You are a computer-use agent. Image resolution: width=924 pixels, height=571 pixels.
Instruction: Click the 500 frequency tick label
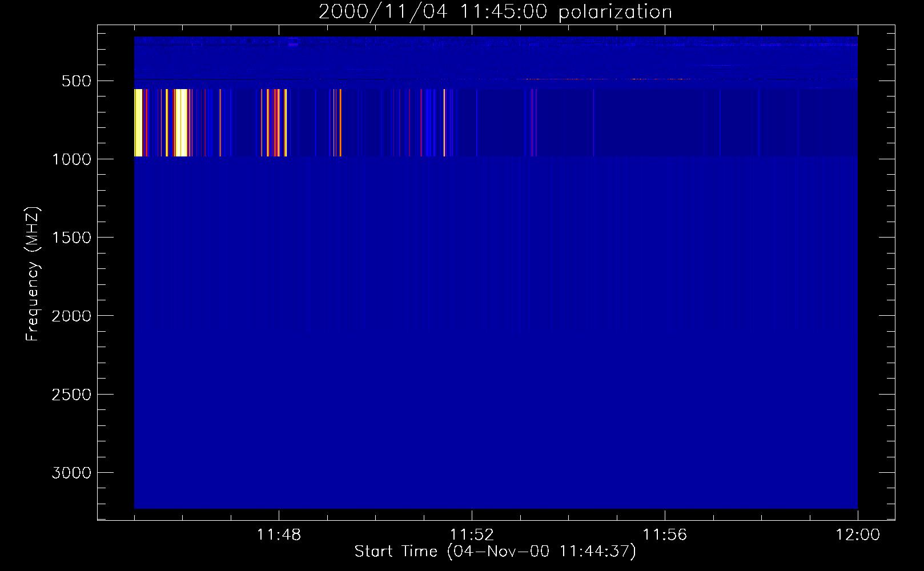tap(77, 81)
